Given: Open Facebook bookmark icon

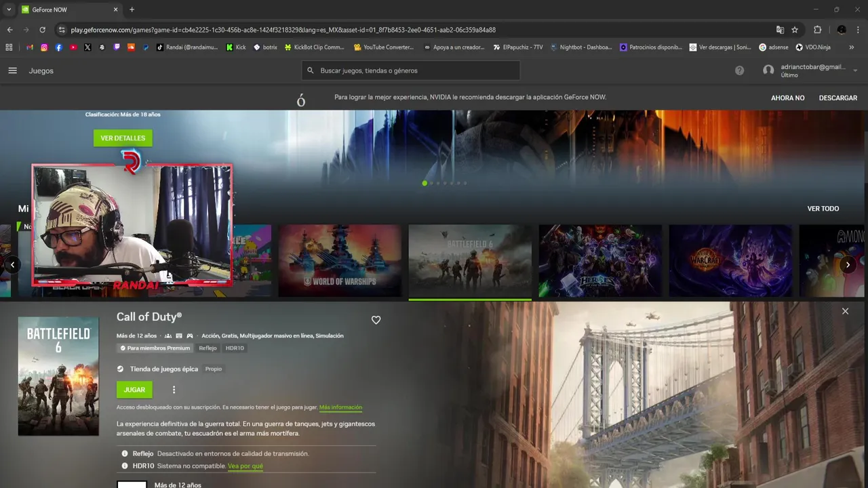Looking at the screenshot, I should tap(59, 47).
